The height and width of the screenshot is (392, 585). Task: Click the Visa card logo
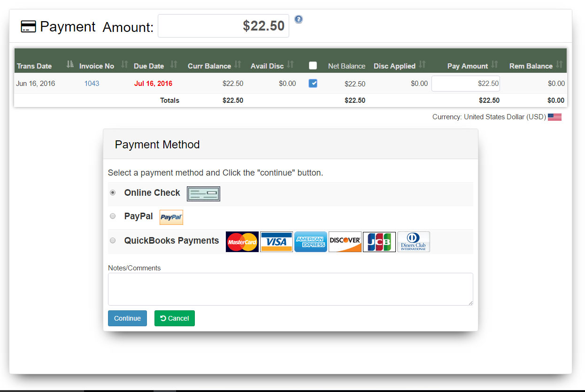[276, 241]
